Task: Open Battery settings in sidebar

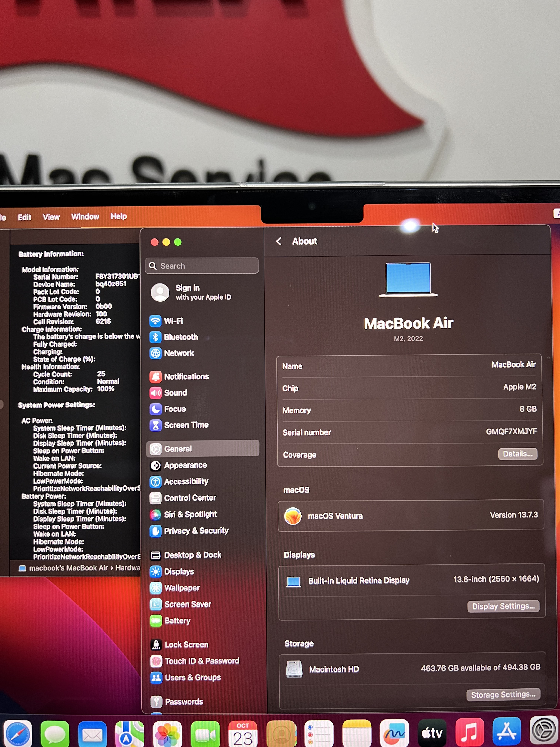Action: pos(177,621)
